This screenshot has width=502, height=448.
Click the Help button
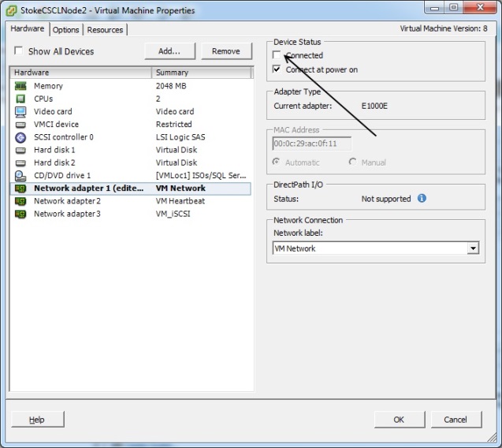pos(38,420)
